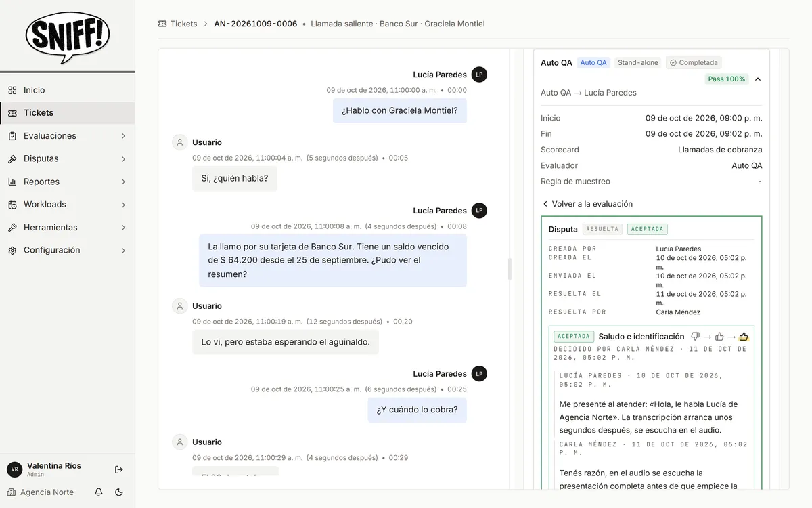This screenshot has height=508, width=812.
Task: Open the Disputas menu item
Action: click(x=68, y=158)
